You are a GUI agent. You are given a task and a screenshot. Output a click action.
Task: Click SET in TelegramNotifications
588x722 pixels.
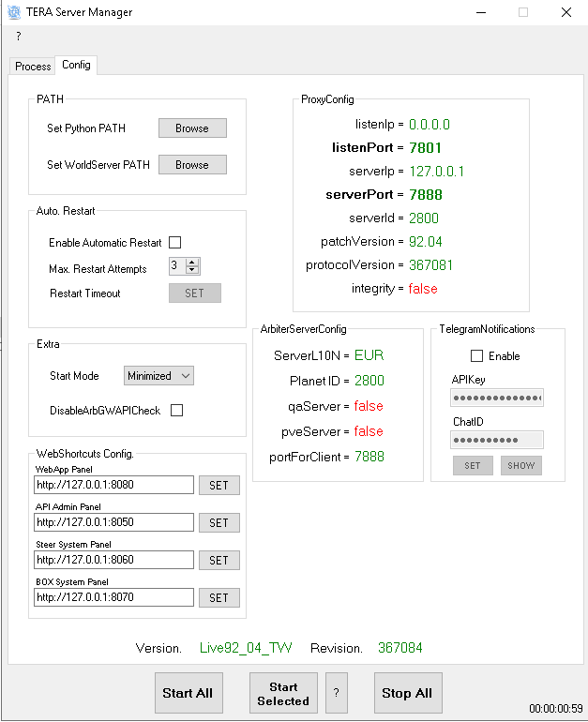[473, 465]
